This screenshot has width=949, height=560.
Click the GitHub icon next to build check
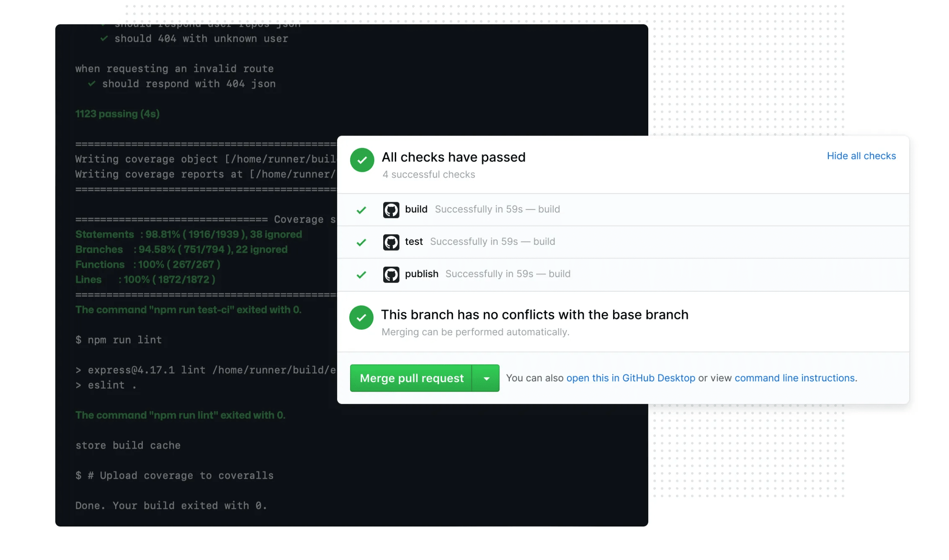pos(391,209)
